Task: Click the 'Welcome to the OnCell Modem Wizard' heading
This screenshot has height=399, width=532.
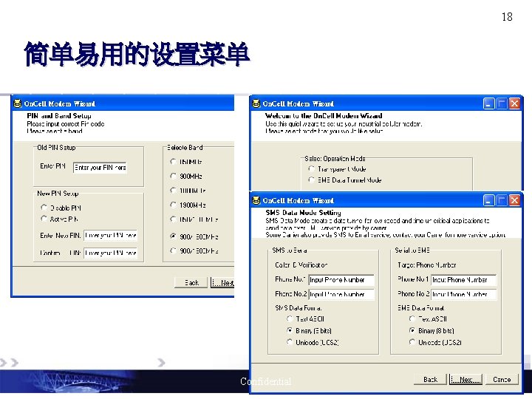Action: point(324,116)
